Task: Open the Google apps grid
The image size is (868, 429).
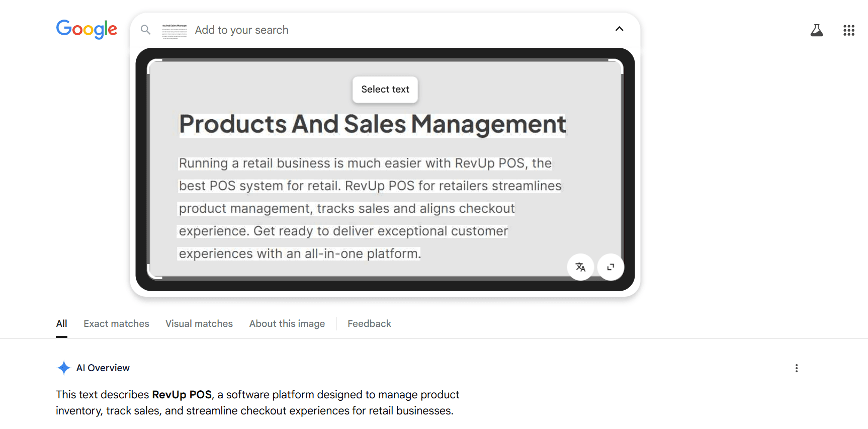Action: coord(849,30)
